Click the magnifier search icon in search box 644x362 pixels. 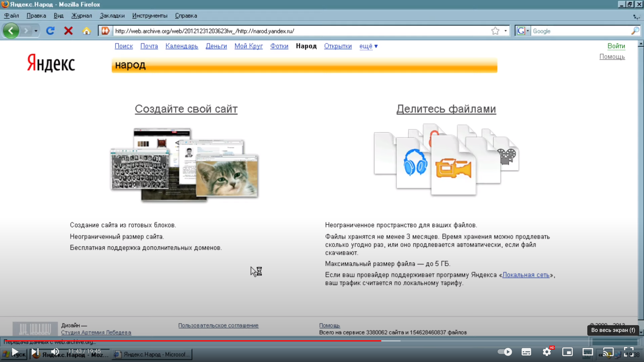tap(635, 31)
